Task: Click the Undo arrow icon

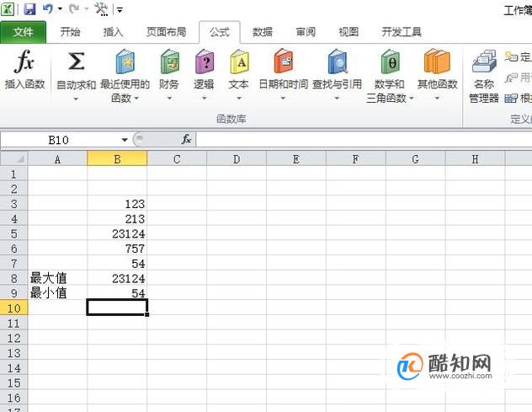Action: tap(47, 8)
